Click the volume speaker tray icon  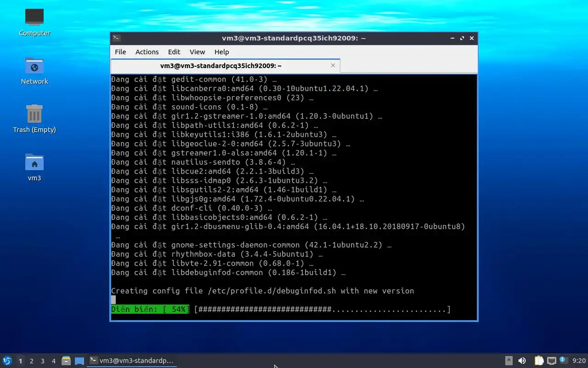pyautogui.click(x=522, y=361)
